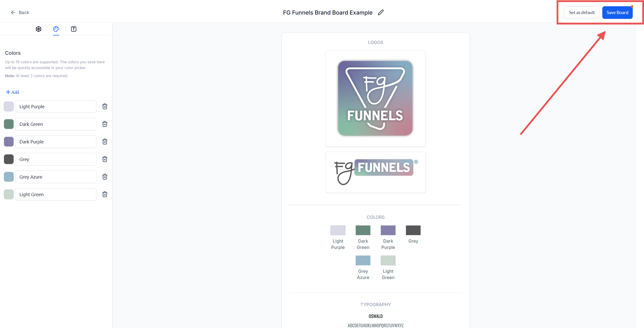Image resolution: width=644 pixels, height=328 pixels.
Task: Select the square FG Funnels logo preview
Action: pyautogui.click(x=375, y=98)
